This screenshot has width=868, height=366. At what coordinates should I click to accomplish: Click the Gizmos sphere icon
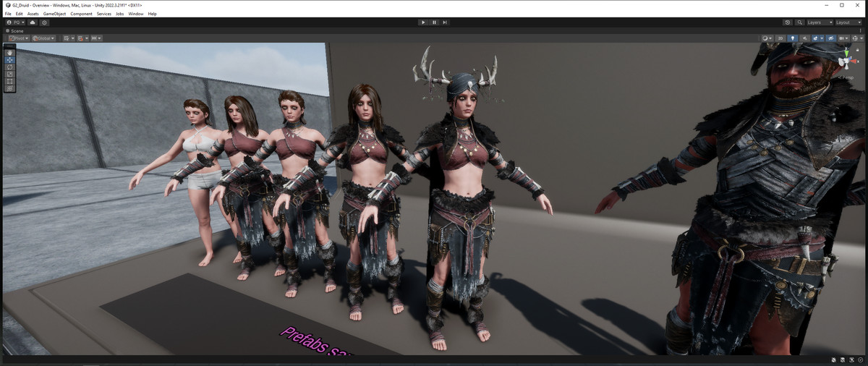855,38
